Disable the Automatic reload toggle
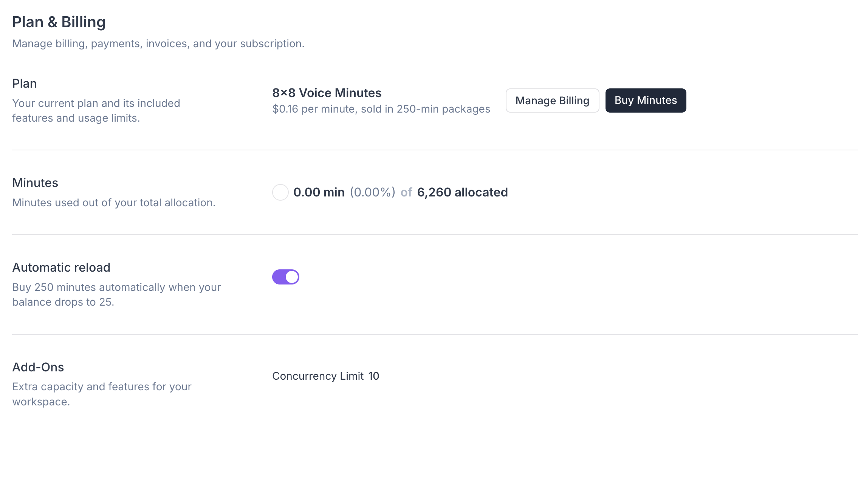The height and width of the screenshot is (504, 858). click(x=286, y=277)
